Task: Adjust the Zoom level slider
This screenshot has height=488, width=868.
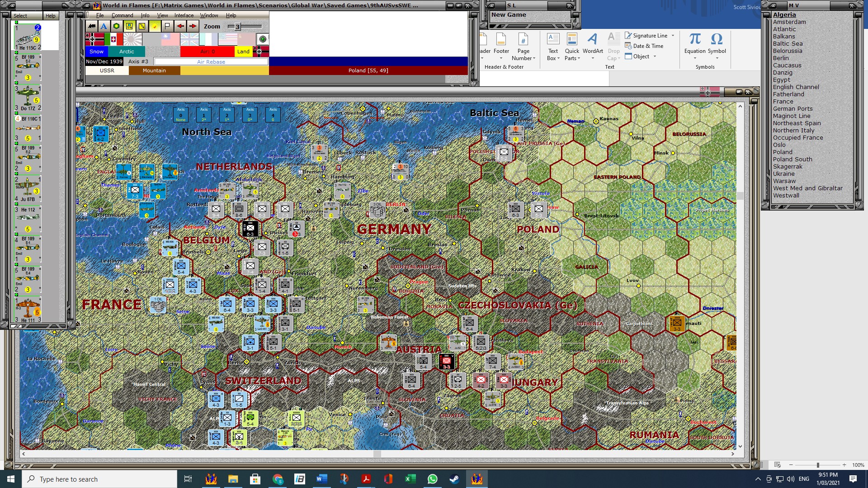Action: (237, 26)
